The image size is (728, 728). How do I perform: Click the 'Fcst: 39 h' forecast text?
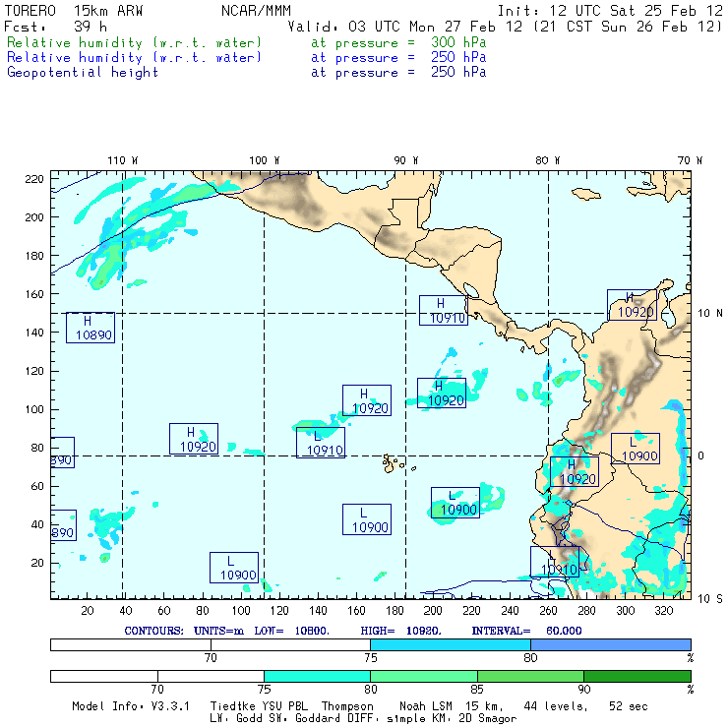[x=56, y=27]
